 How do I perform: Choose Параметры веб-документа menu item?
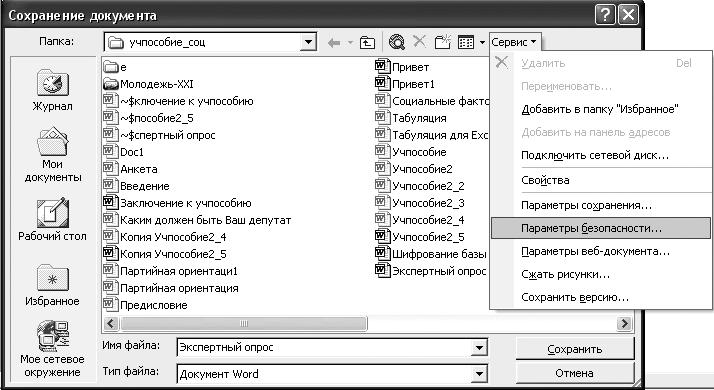(x=600, y=251)
